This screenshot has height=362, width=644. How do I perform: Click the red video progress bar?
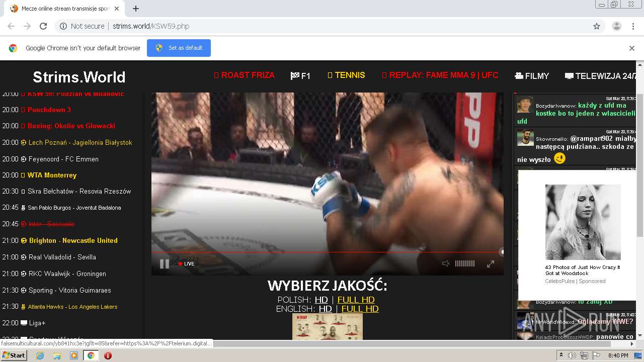click(x=327, y=252)
